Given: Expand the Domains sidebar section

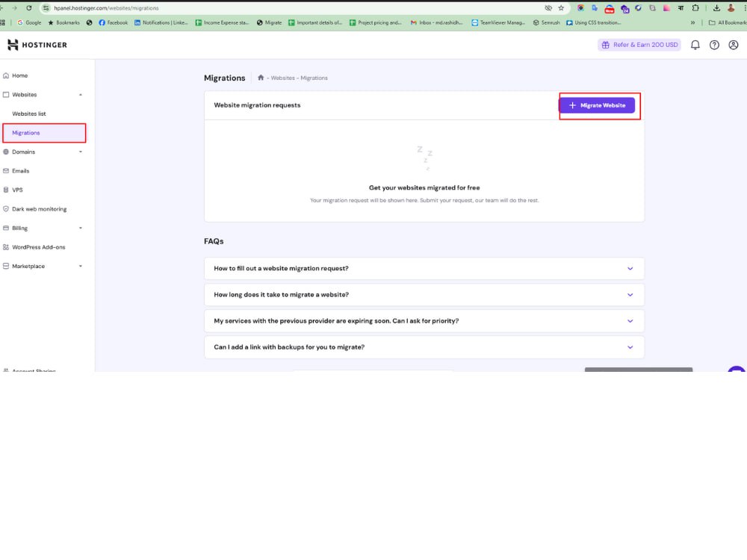Looking at the screenshot, I should [x=81, y=152].
